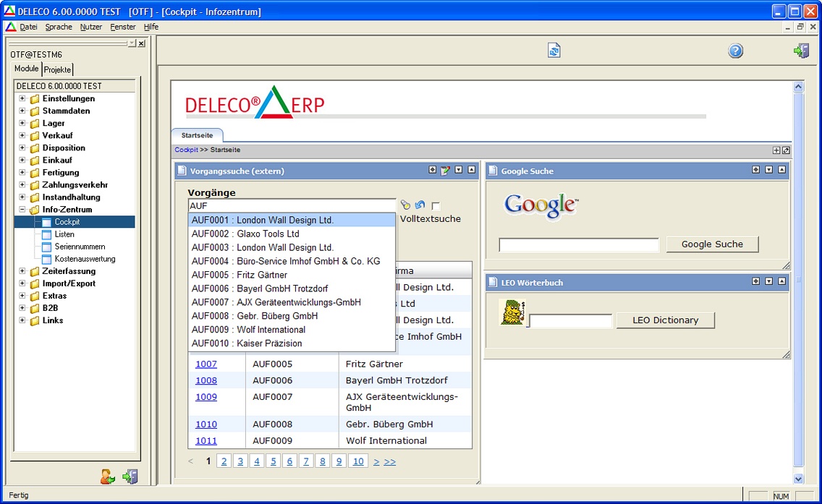
Task: Expand the Verkauf tree node
Action: point(22,136)
